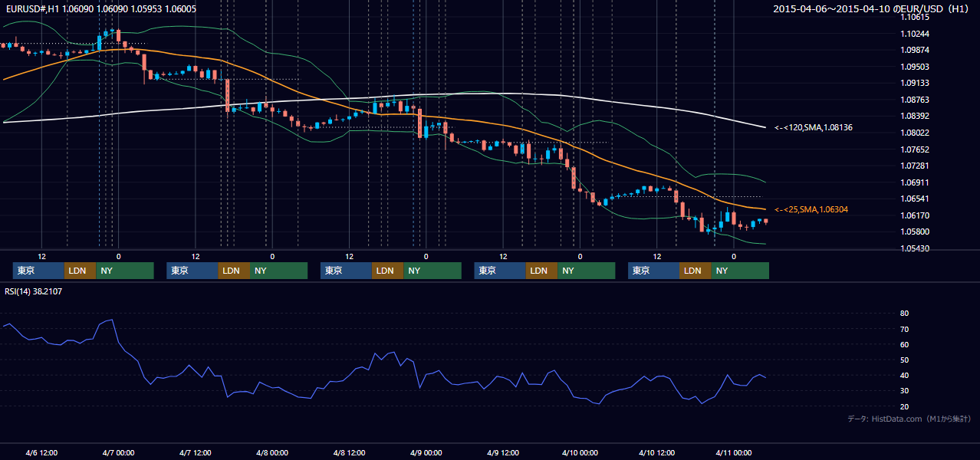Click price axis label 1.06541
Screen dimensions: 980x460
point(915,199)
